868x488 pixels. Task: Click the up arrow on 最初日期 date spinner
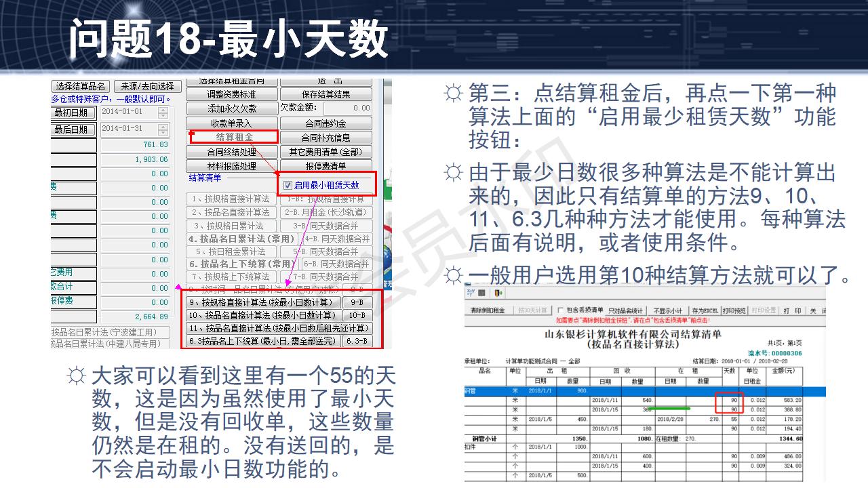161,108
